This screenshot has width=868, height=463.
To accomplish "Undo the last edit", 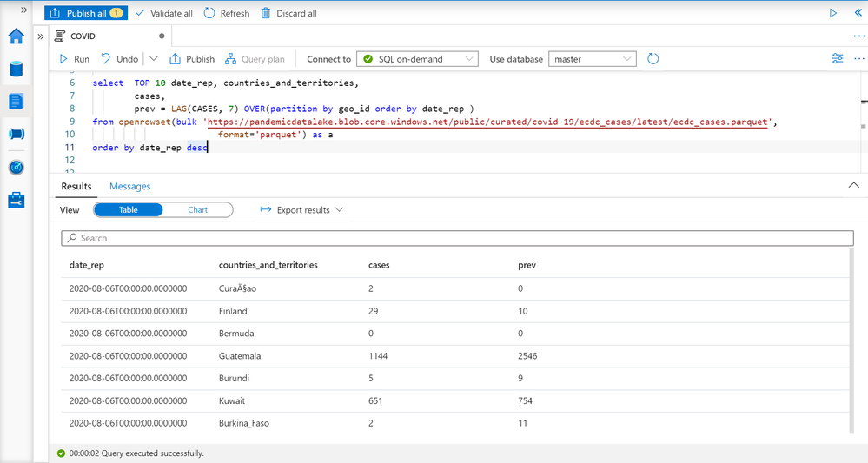I will (120, 59).
